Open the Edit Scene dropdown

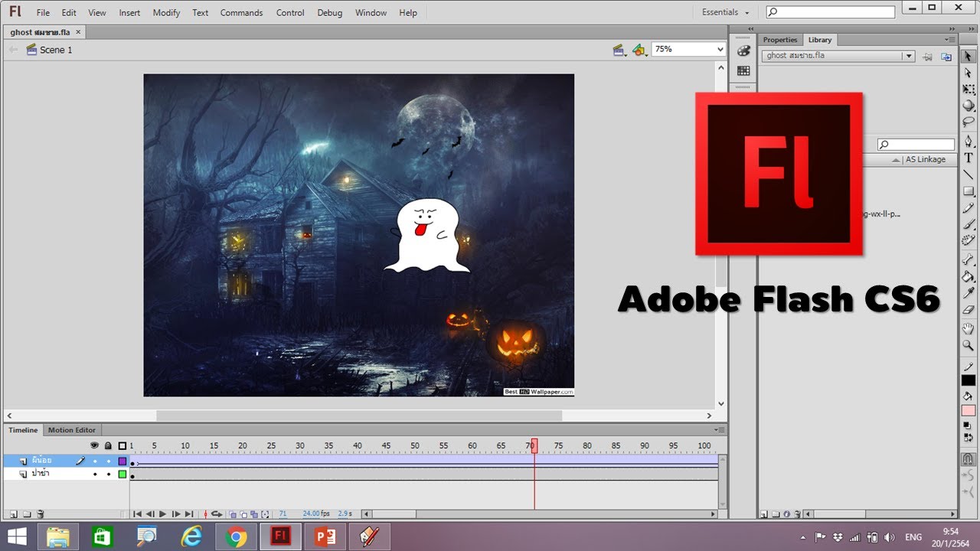(620, 50)
